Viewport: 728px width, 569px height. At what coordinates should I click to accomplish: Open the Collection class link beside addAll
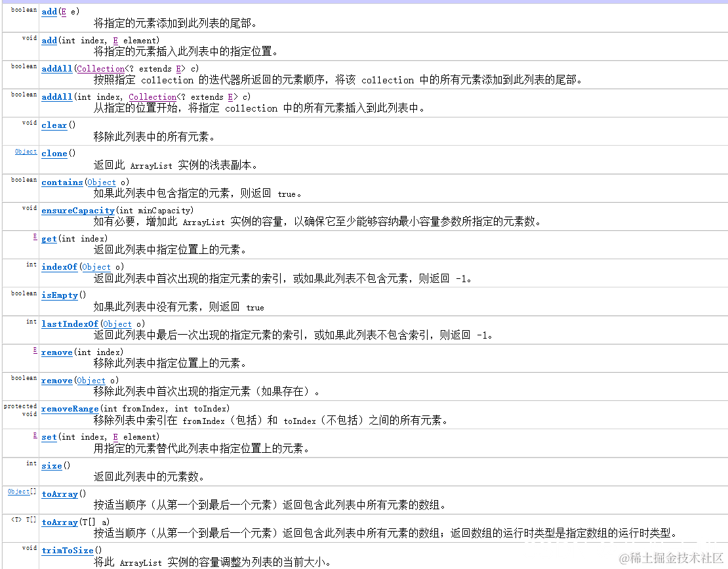(100, 68)
